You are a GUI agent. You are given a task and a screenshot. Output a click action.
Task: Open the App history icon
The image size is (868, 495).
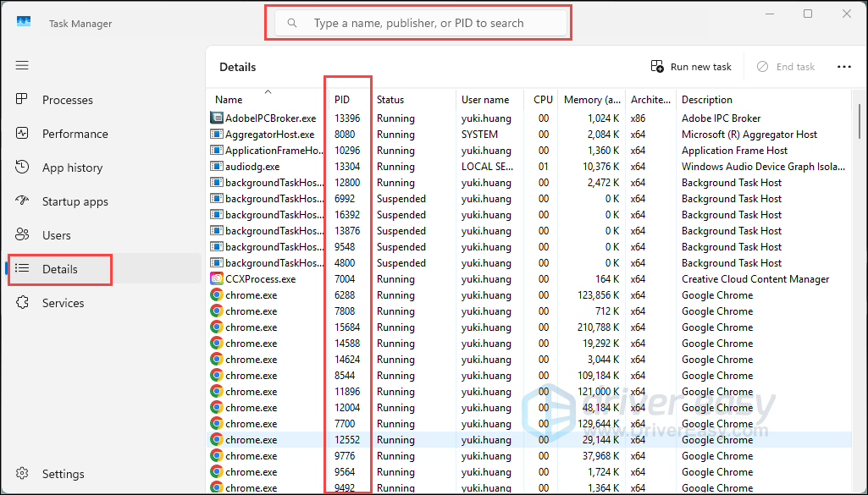[23, 168]
